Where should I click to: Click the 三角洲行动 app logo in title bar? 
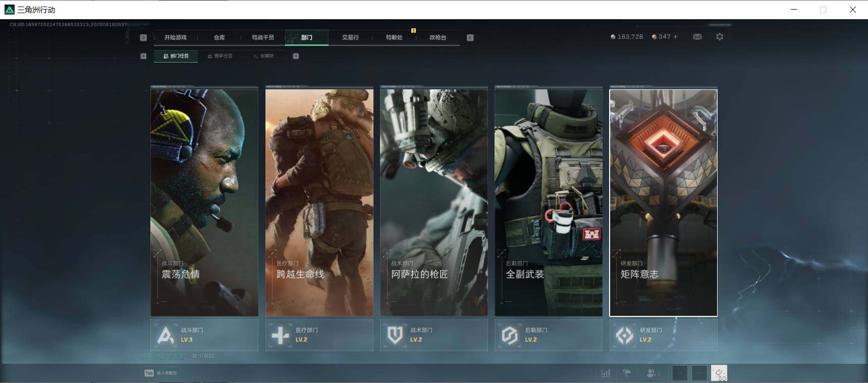tap(10, 10)
